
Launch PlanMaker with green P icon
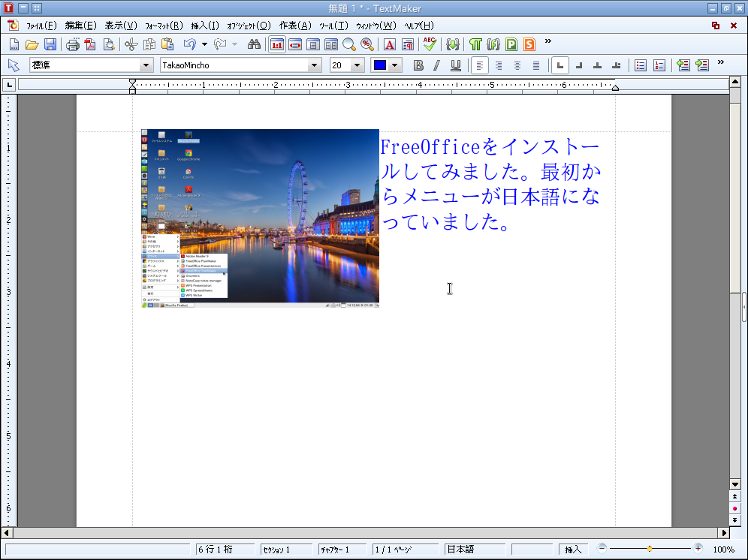point(511,45)
